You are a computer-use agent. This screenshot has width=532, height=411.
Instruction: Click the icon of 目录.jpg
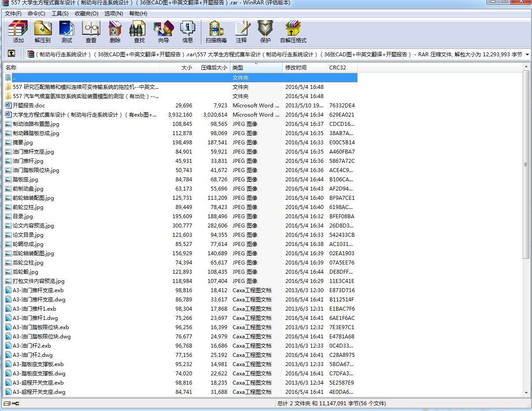click(x=8, y=216)
